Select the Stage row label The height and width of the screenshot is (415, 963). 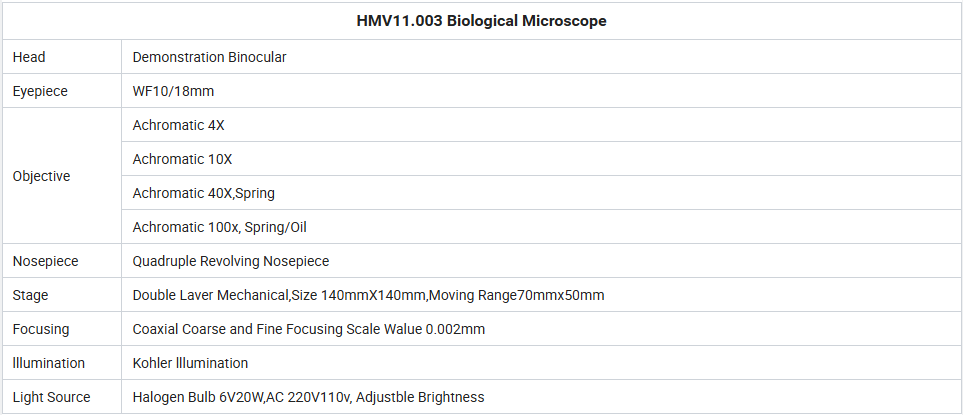30,295
